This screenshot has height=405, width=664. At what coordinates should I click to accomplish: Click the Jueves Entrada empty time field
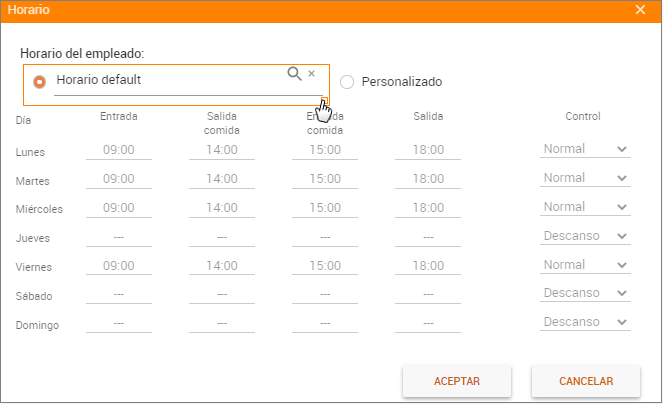(x=119, y=237)
